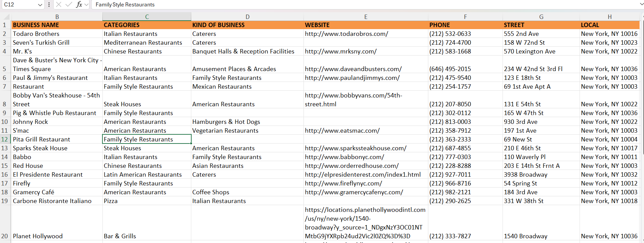Select column B header
Image resolution: width=644 pixels, height=243 pixels.
pos(57,17)
